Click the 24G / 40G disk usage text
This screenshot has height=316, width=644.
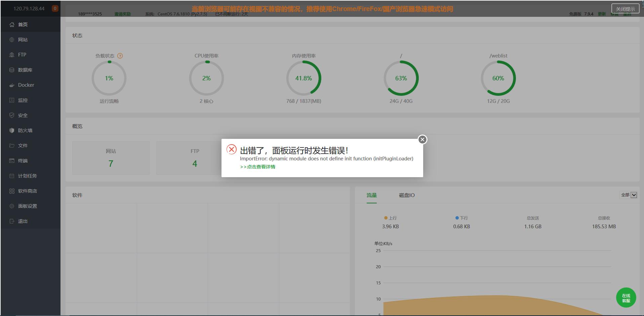coord(401,101)
